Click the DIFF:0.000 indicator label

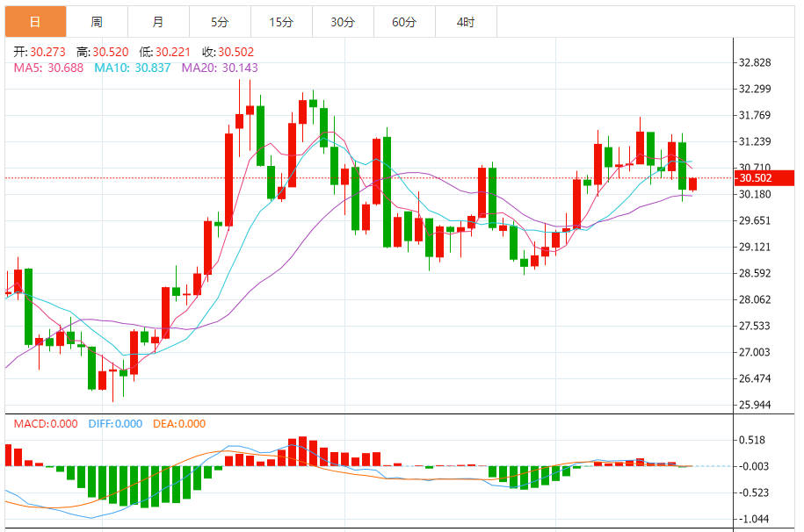point(115,424)
